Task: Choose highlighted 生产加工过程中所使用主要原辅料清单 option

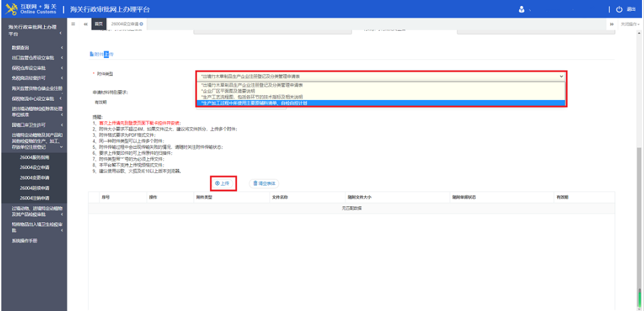Action: click(x=254, y=103)
